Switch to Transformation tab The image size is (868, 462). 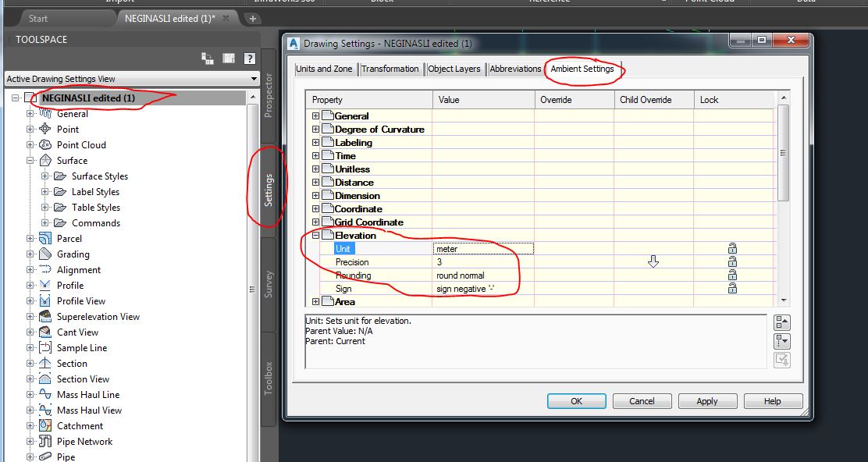[x=390, y=69]
